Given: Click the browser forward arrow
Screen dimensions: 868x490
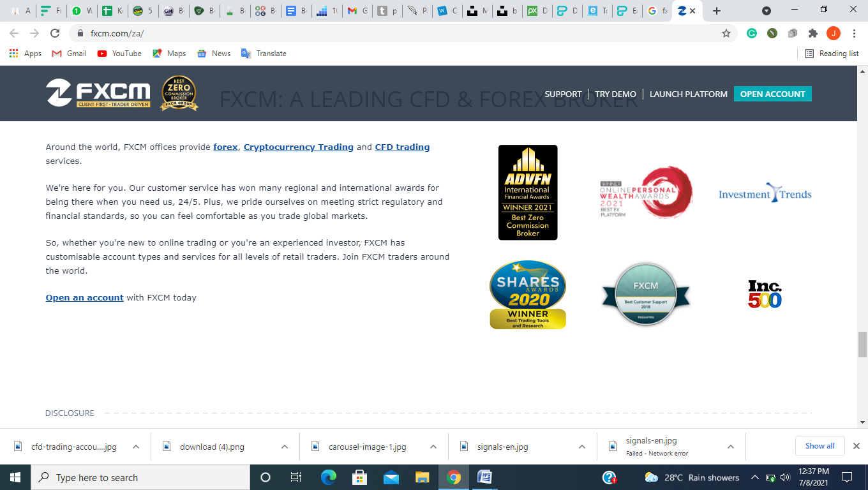Looking at the screenshot, I should click(34, 33).
